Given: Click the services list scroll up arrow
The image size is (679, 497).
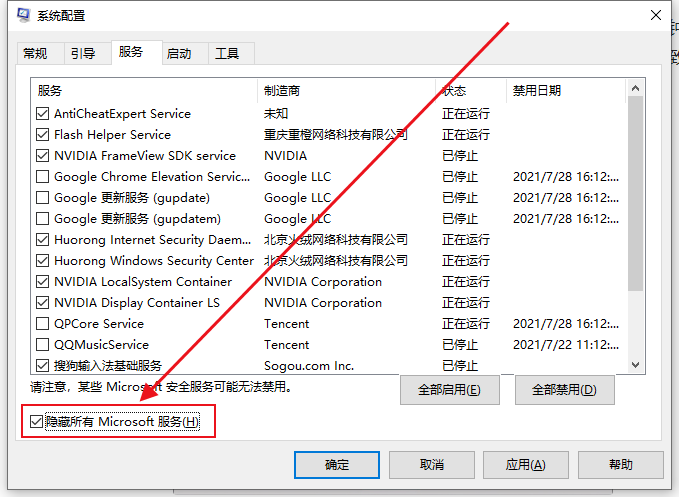Looking at the screenshot, I should (x=635, y=88).
